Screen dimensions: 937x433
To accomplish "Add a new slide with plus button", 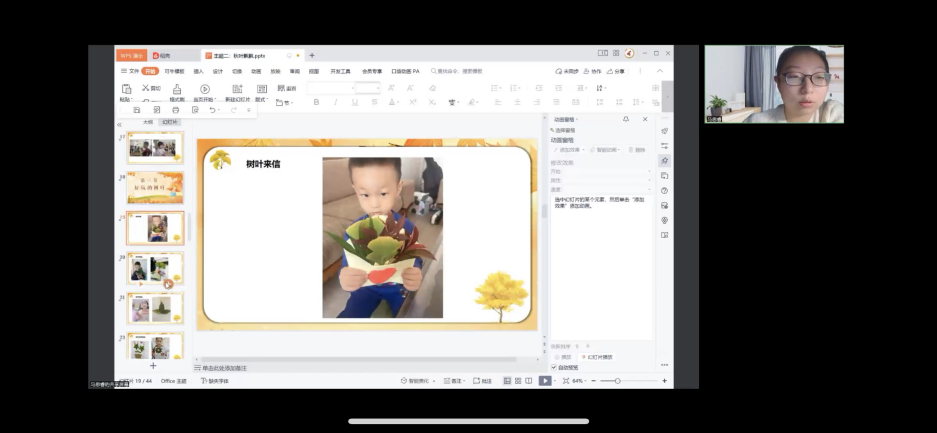I will (x=153, y=366).
